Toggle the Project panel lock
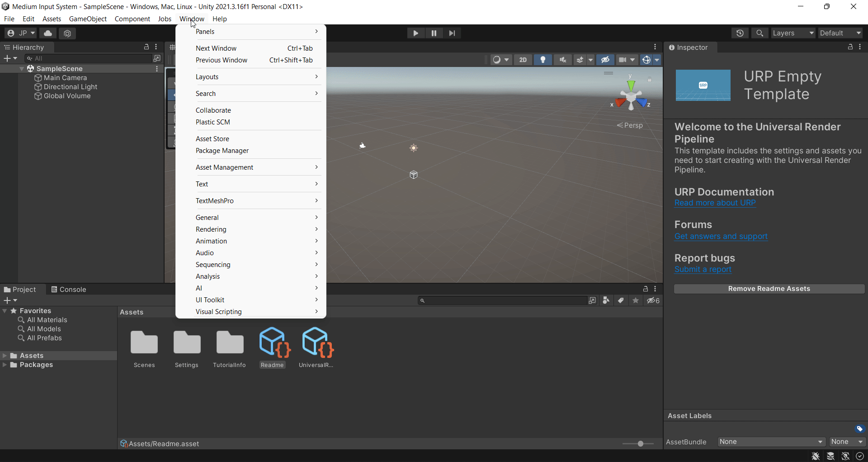Viewport: 868px width, 462px height. click(x=646, y=289)
